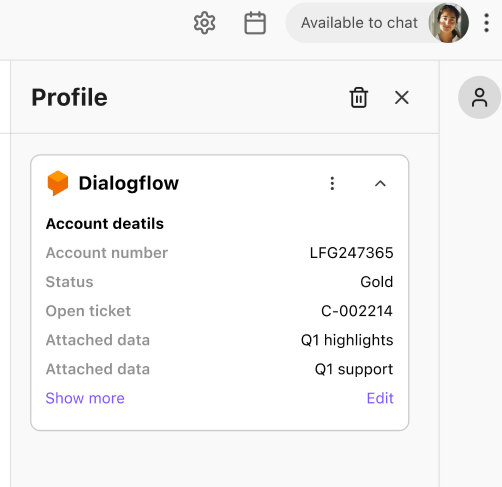Click the Profile panel heading
The image size is (502, 487).
(69, 97)
